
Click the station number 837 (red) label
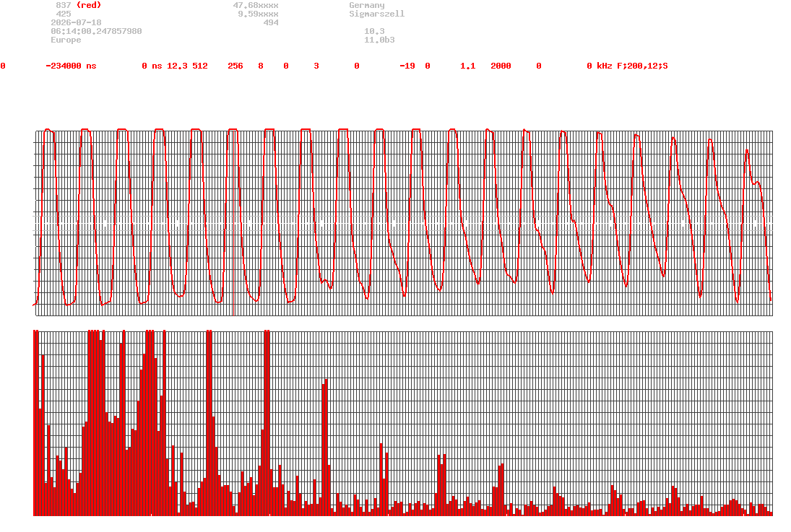pyautogui.click(x=78, y=5)
